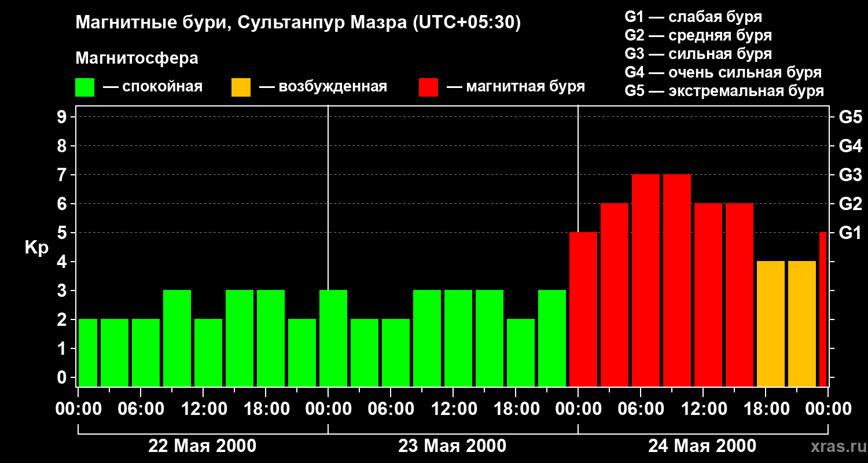
Task: Click the 'Магнитосфера' heading
Action: (x=137, y=58)
